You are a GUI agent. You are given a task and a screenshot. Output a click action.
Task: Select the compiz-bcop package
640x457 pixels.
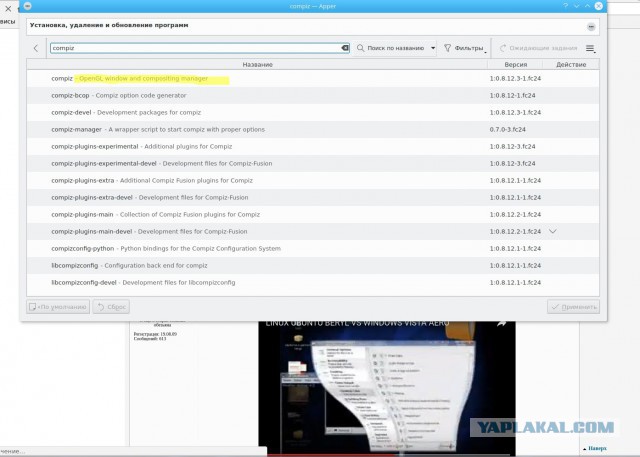pos(313,95)
